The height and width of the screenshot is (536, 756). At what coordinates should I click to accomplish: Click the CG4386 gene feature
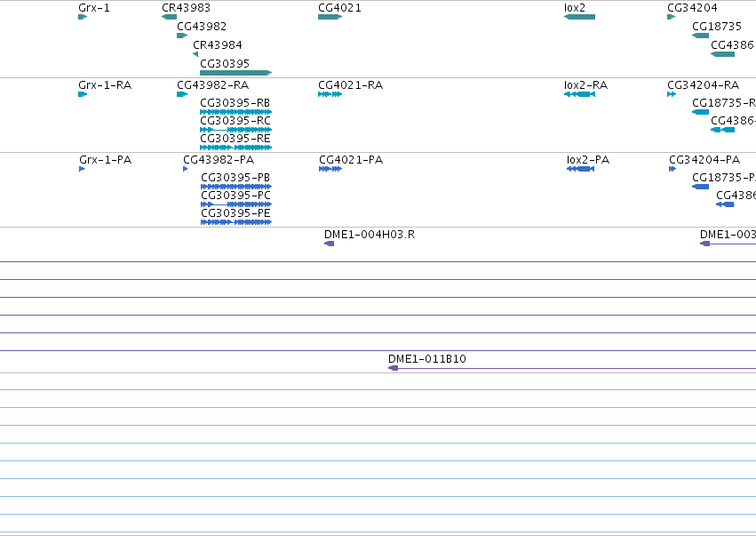(722, 54)
